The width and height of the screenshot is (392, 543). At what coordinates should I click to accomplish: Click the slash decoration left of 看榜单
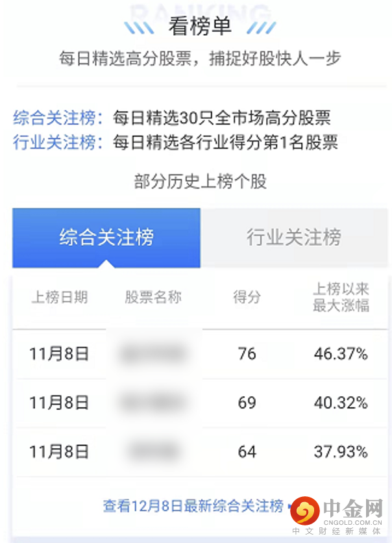tap(140, 27)
